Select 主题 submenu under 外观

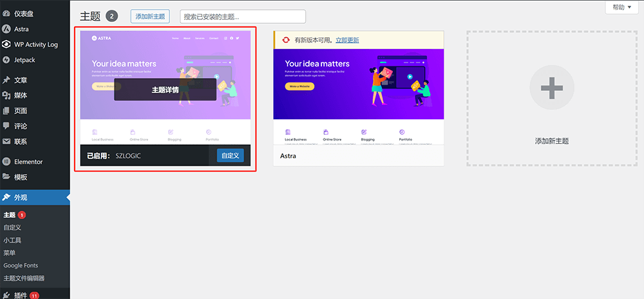[x=10, y=215]
